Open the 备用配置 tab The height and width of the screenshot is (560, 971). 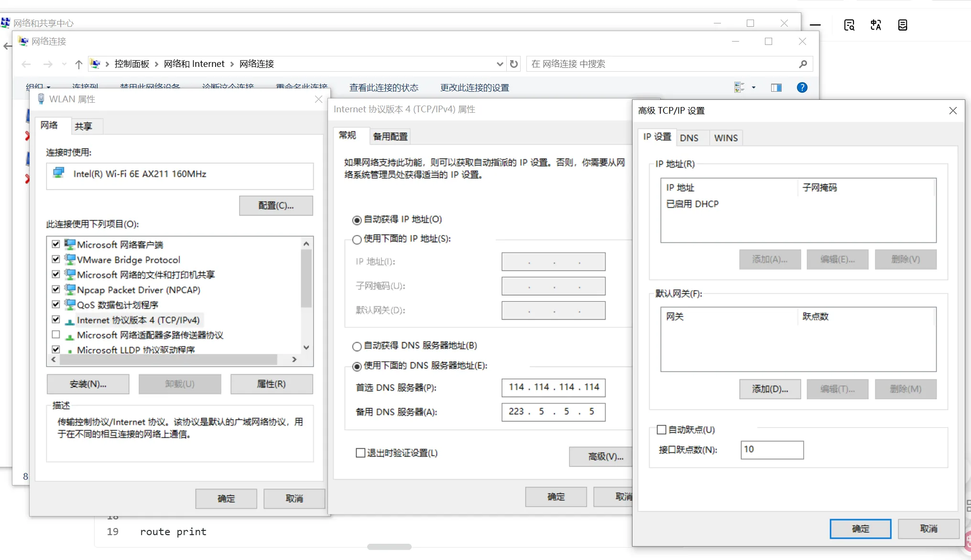coord(390,137)
